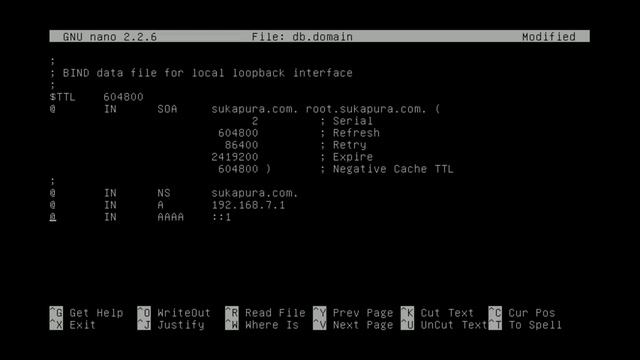Click the 604800 Refresh value

238,133
